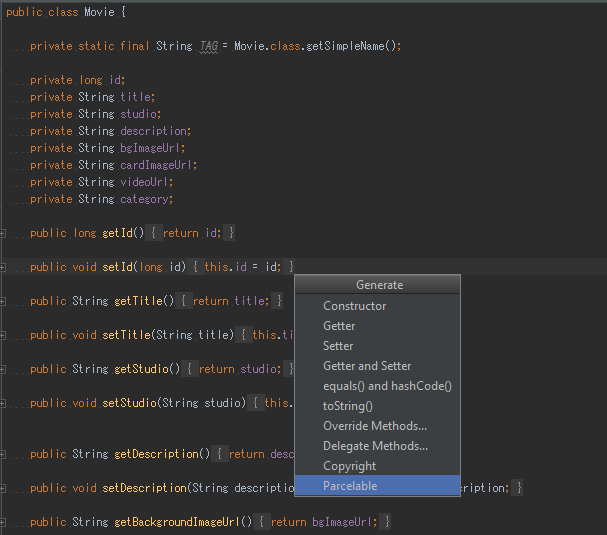Click the getId method name
Image resolution: width=607 pixels, height=535 pixels.
[x=117, y=233]
